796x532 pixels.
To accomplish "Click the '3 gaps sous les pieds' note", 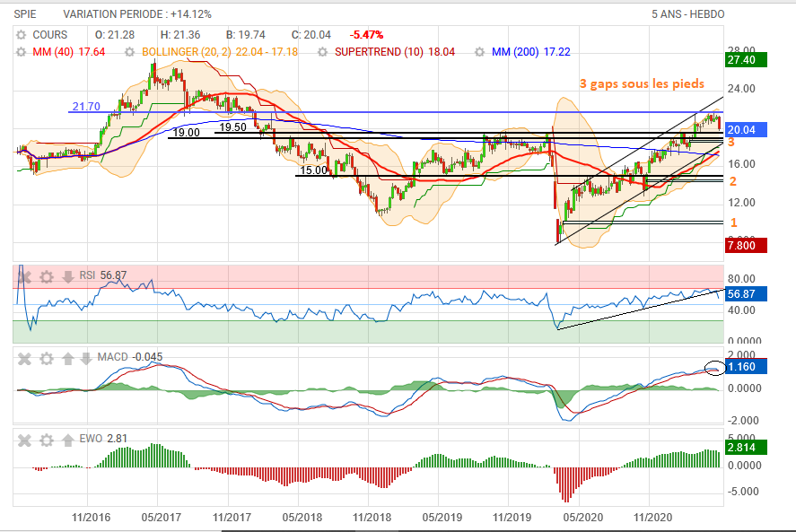I will tap(643, 83).
